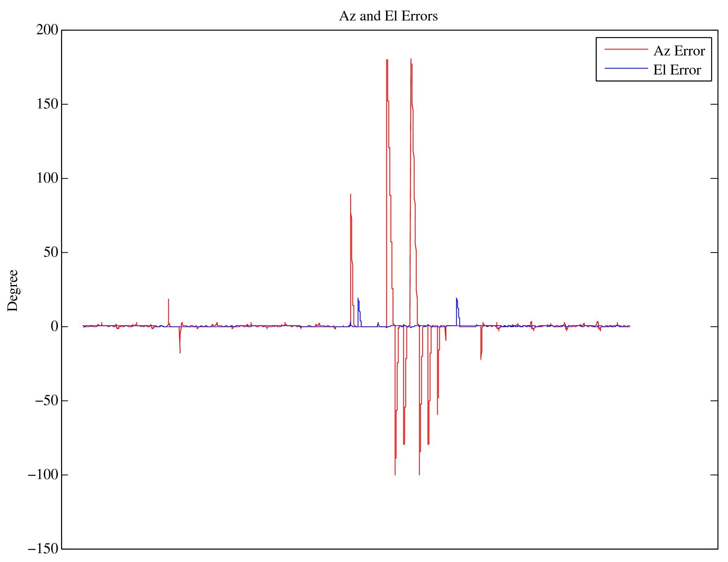728x562 pixels.
Task: Click the 'Degree' y-axis label
Action: click(13, 290)
